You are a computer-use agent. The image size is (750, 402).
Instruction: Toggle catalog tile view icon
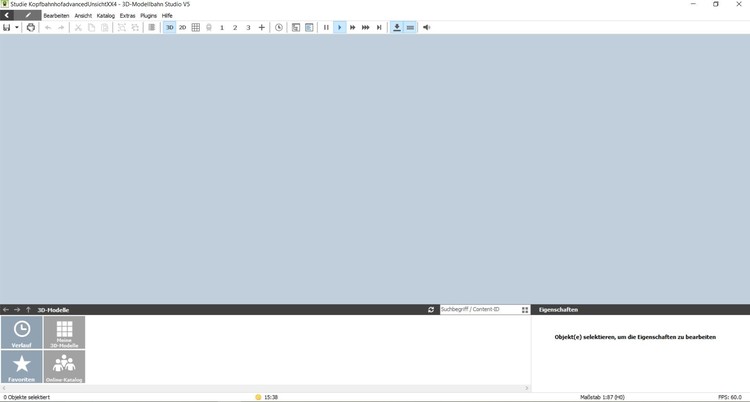click(525, 310)
